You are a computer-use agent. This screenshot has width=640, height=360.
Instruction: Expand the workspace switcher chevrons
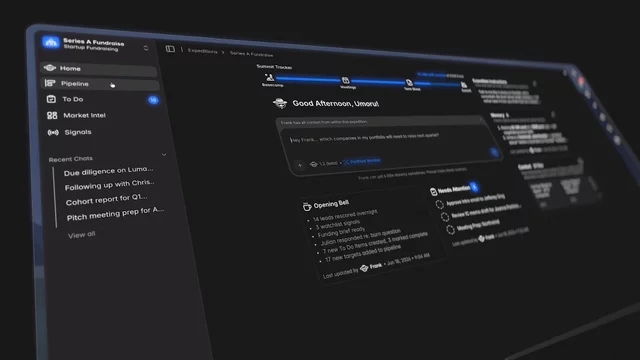click(x=146, y=48)
